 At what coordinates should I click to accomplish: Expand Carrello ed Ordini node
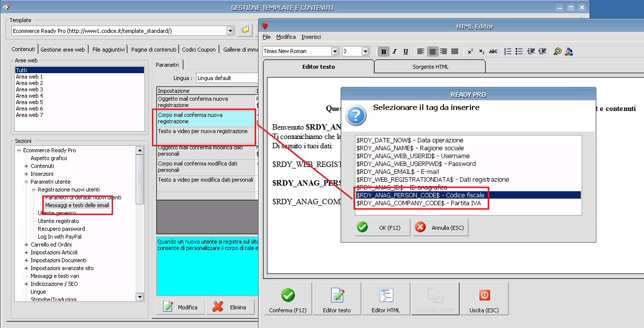click(26, 245)
